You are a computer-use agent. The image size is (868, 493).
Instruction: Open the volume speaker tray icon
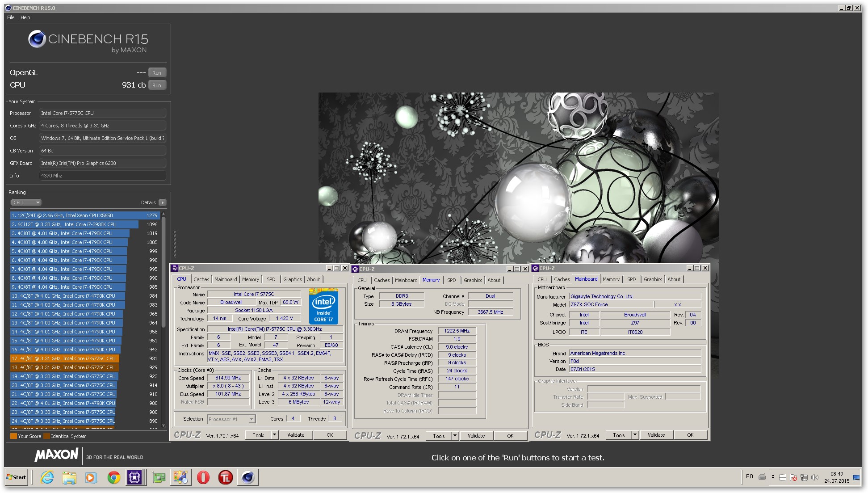point(814,477)
